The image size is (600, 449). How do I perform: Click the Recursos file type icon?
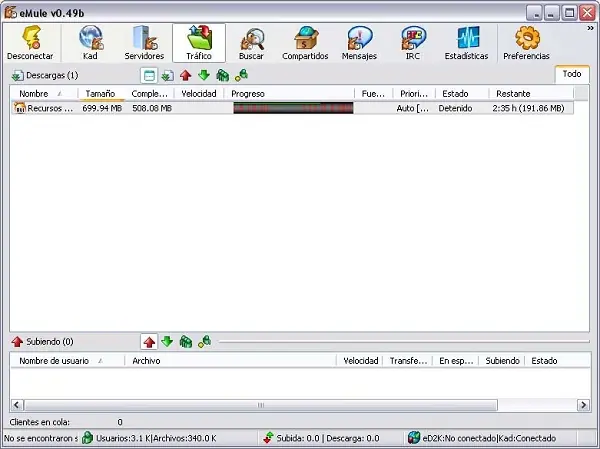tap(20, 108)
